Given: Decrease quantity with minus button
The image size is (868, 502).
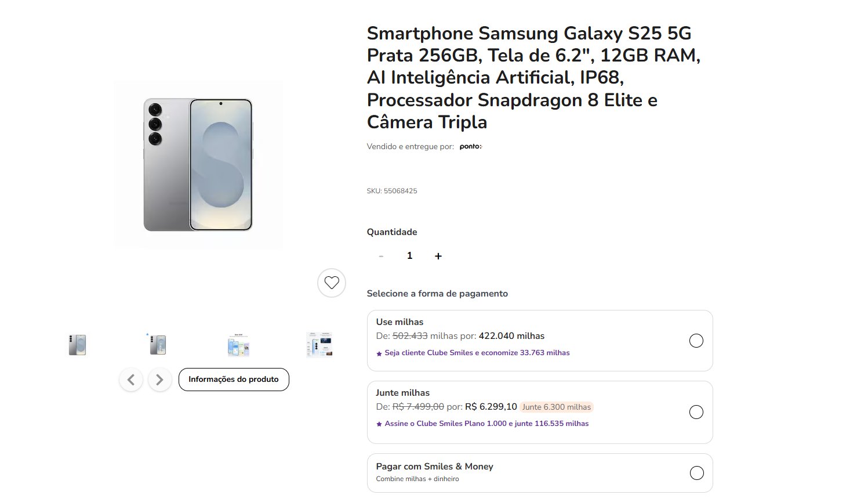Looking at the screenshot, I should (381, 256).
